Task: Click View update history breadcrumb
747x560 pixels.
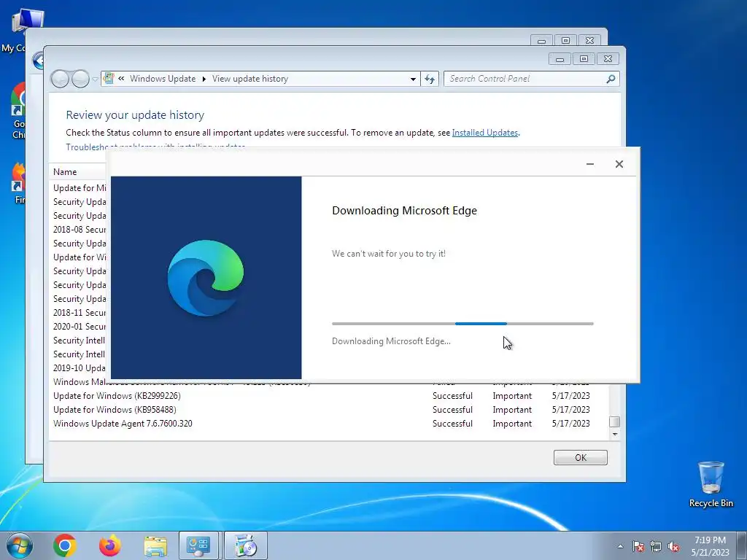Action: 250,79
